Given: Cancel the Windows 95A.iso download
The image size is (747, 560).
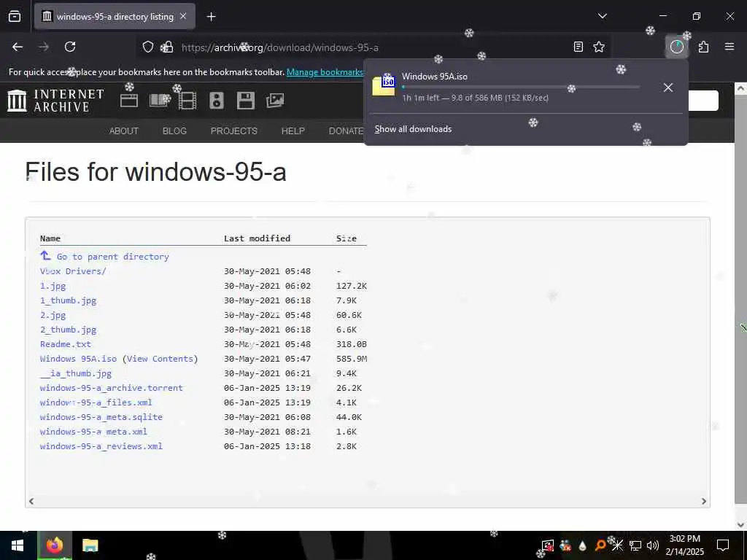Looking at the screenshot, I should point(668,87).
